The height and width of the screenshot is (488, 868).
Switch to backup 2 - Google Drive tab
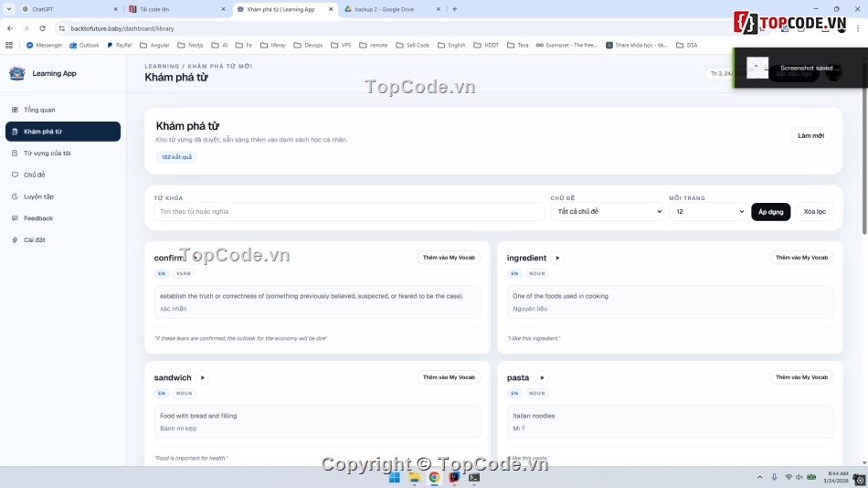point(392,9)
